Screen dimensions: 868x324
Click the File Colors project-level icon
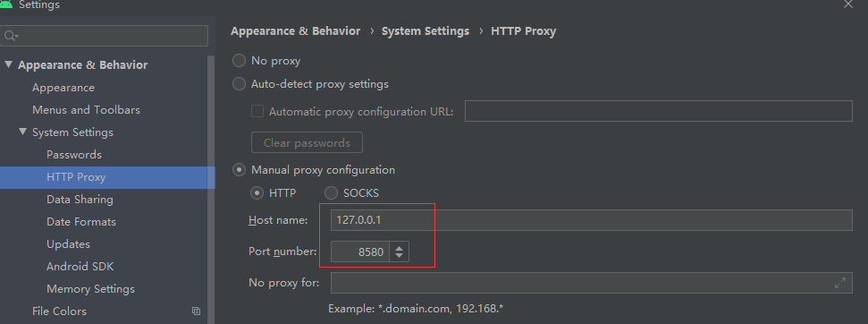click(x=196, y=311)
